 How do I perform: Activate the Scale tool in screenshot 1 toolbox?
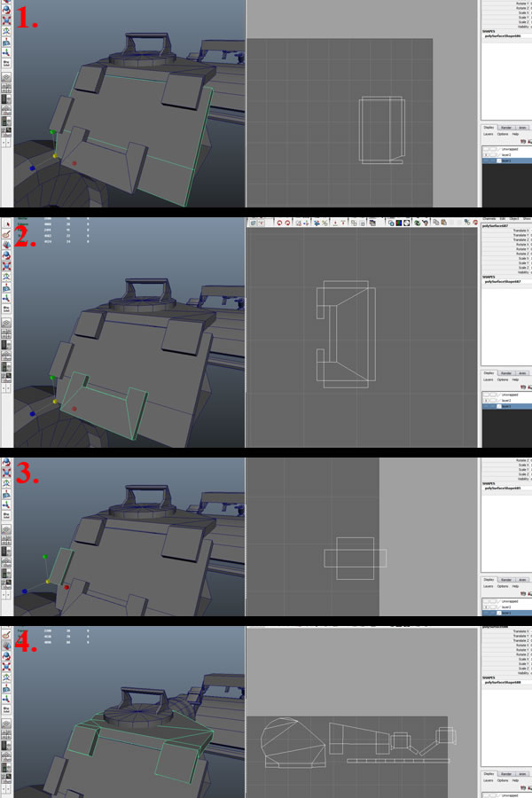click(8, 20)
